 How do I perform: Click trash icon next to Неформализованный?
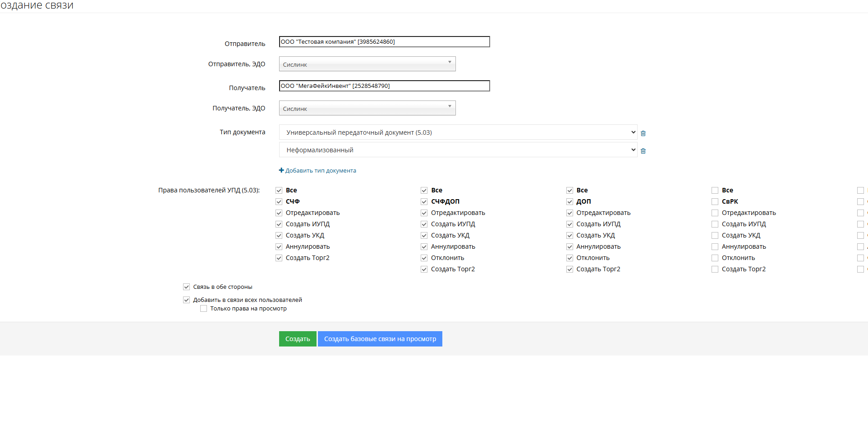643,151
